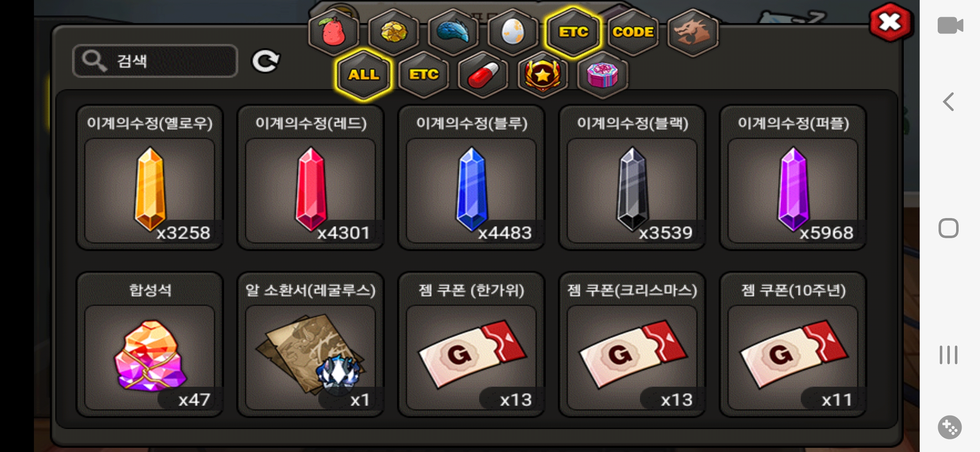Select the purple crystal item x5968

(x=793, y=178)
